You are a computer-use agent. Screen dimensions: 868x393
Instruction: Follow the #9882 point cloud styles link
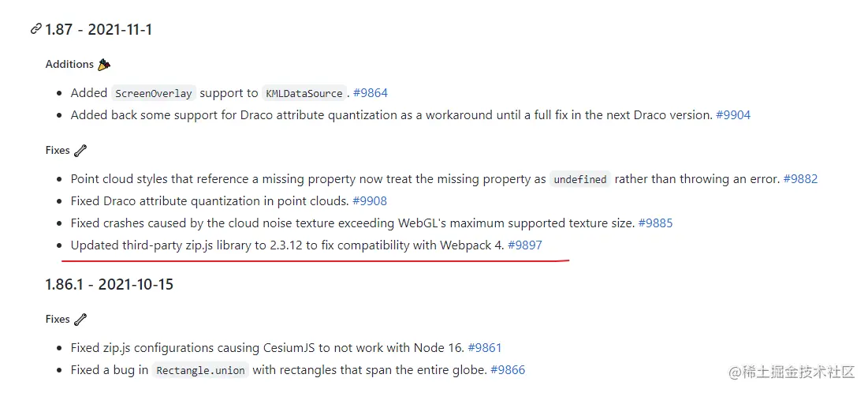[x=800, y=179]
